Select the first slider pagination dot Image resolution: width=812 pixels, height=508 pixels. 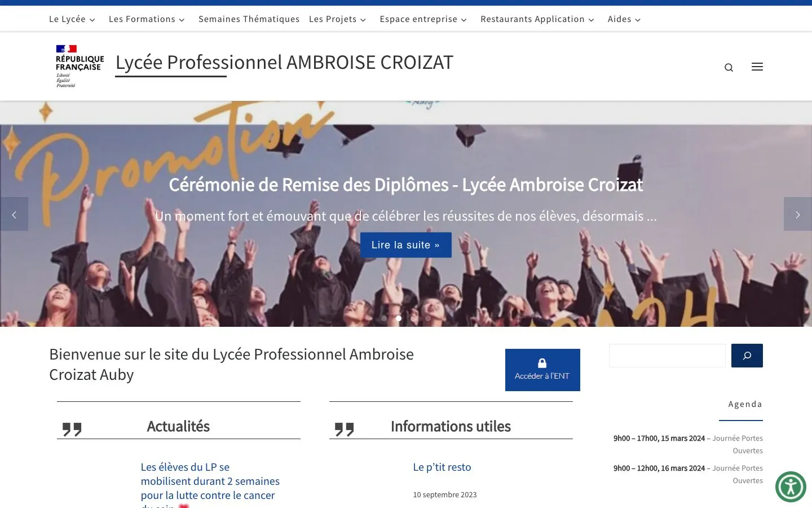click(x=384, y=318)
